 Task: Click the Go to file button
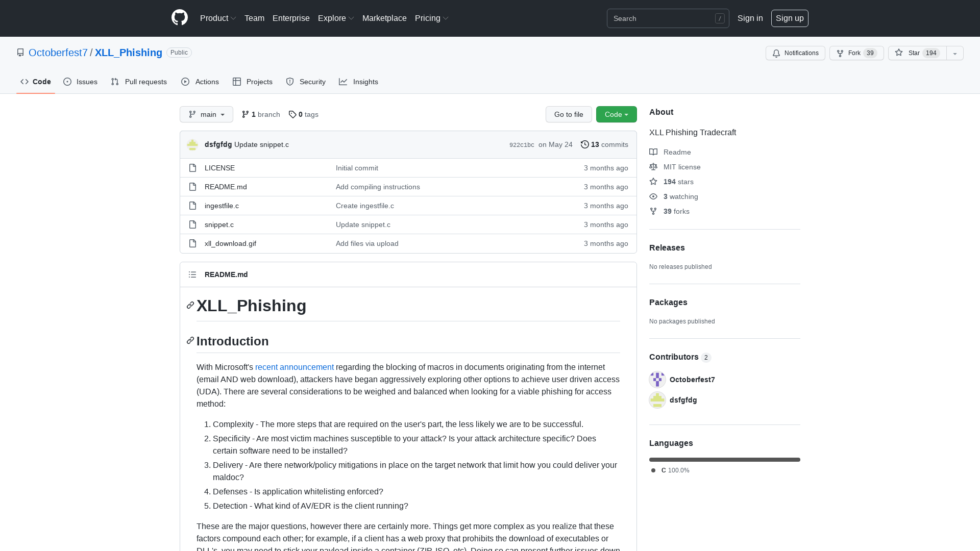tap(569, 114)
